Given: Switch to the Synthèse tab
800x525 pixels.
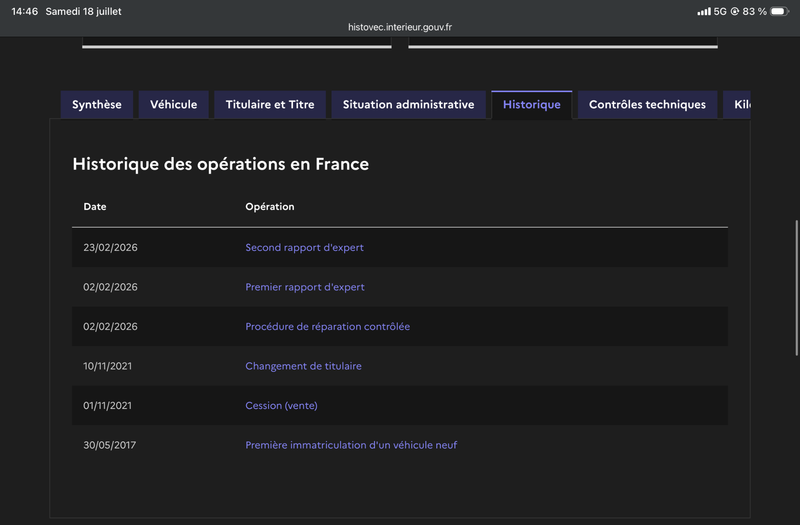Looking at the screenshot, I should pyautogui.click(x=97, y=105).
